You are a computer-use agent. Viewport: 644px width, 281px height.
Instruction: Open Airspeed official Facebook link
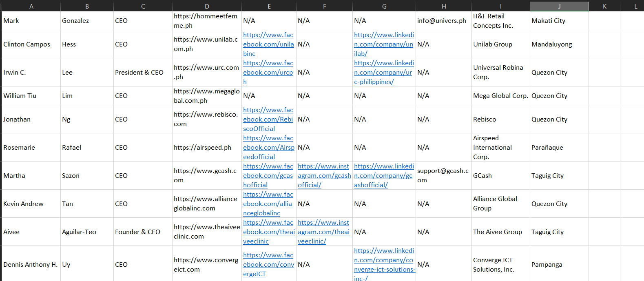[268, 147]
